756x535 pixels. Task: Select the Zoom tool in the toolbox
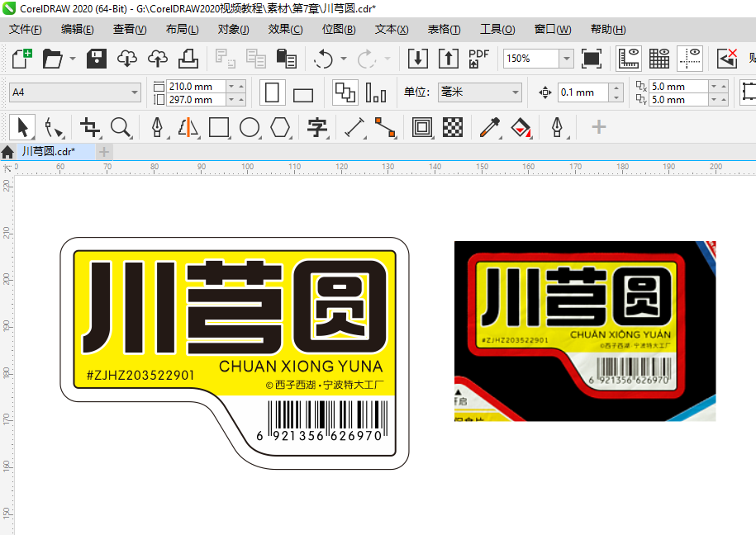click(x=120, y=128)
